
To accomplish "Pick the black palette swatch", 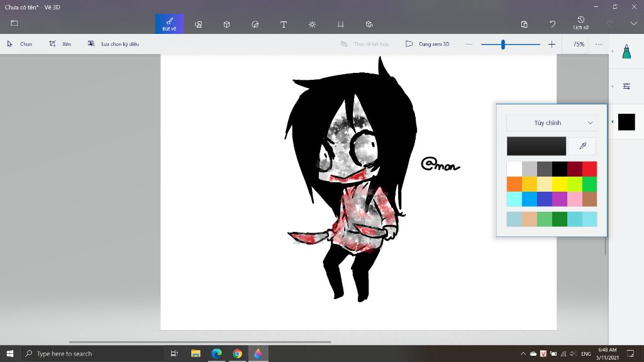I will pos(559,168).
